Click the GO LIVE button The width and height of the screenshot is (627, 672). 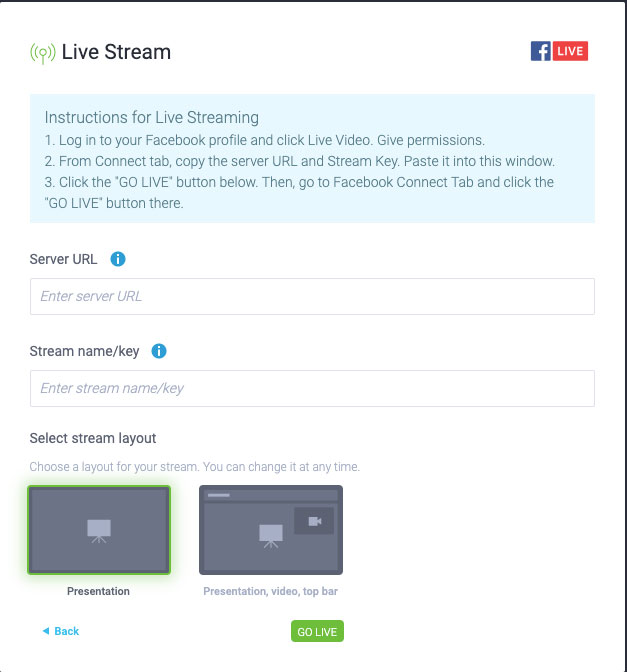pyautogui.click(x=317, y=631)
